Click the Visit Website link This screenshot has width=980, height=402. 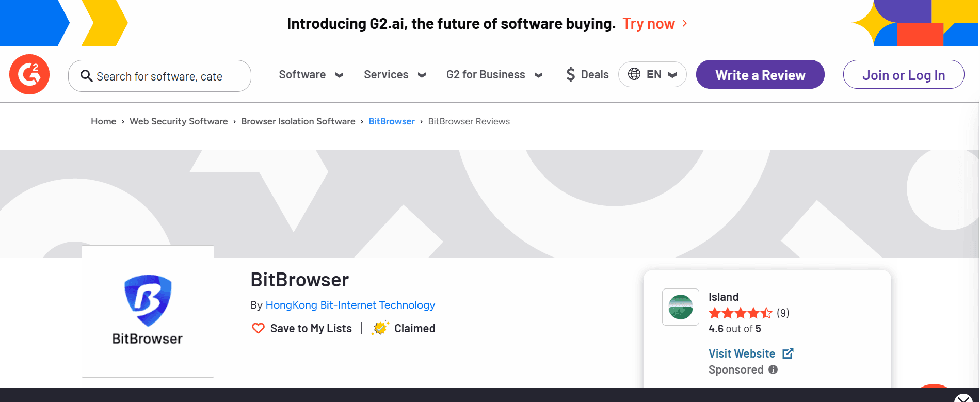tap(742, 353)
